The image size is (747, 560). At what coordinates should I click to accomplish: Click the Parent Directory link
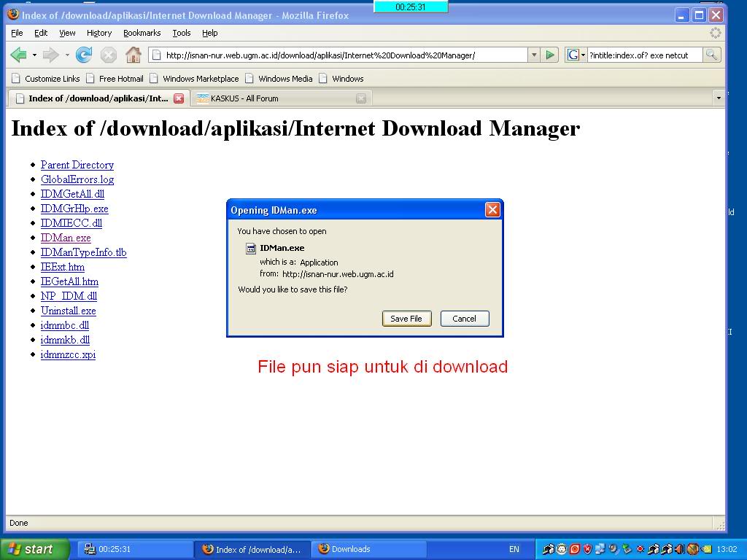(x=77, y=165)
